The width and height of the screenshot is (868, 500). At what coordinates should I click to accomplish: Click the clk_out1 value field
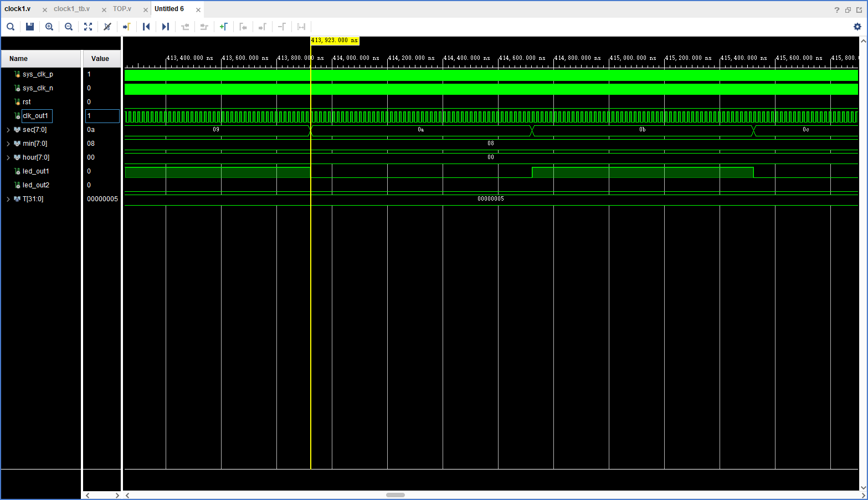pyautogui.click(x=102, y=116)
